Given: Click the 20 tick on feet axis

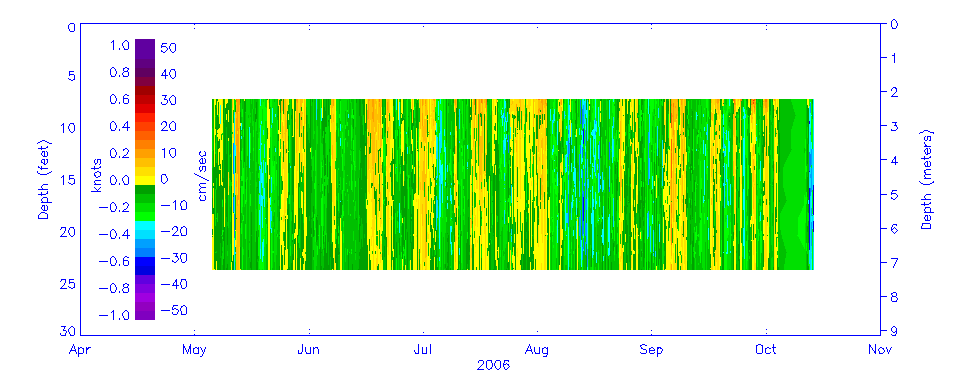Looking at the screenshot, I should pos(68,232).
